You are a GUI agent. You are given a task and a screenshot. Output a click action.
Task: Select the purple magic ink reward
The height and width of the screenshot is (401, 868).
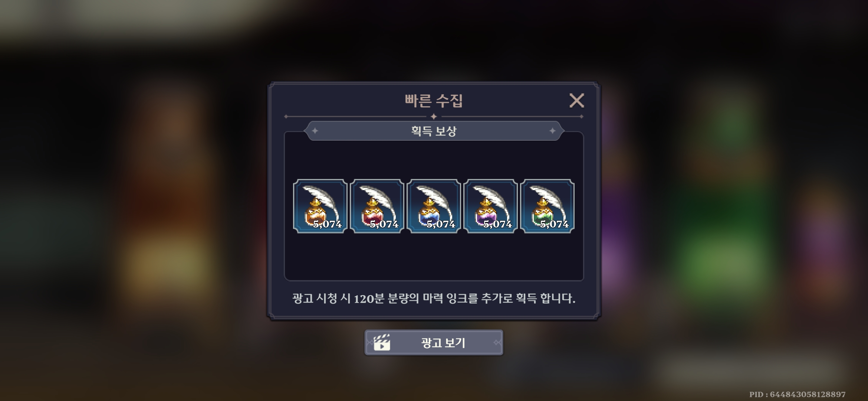pos(490,206)
